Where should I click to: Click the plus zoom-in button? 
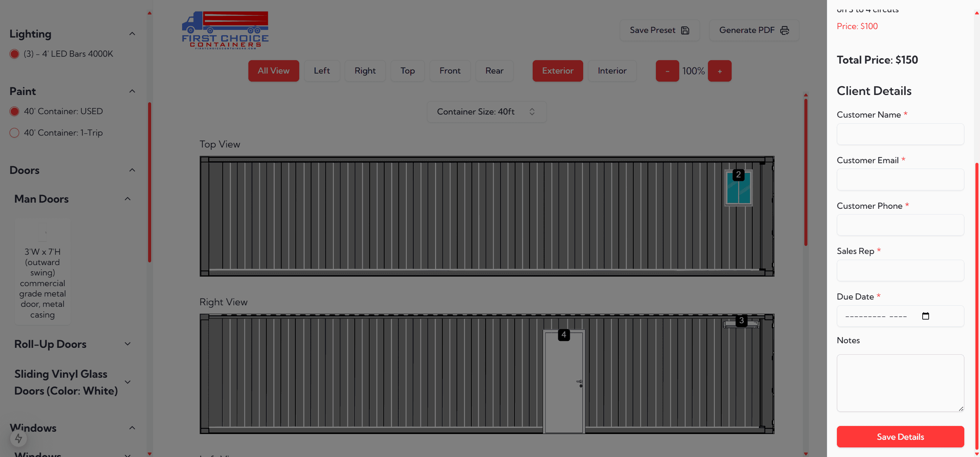pos(719,71)
